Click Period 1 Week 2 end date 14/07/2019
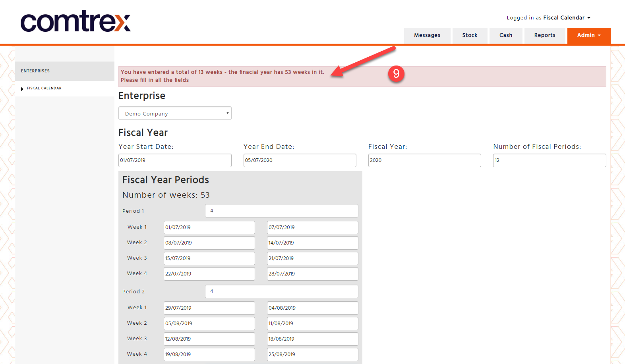 pyautogui.click(x=313, y=243)
